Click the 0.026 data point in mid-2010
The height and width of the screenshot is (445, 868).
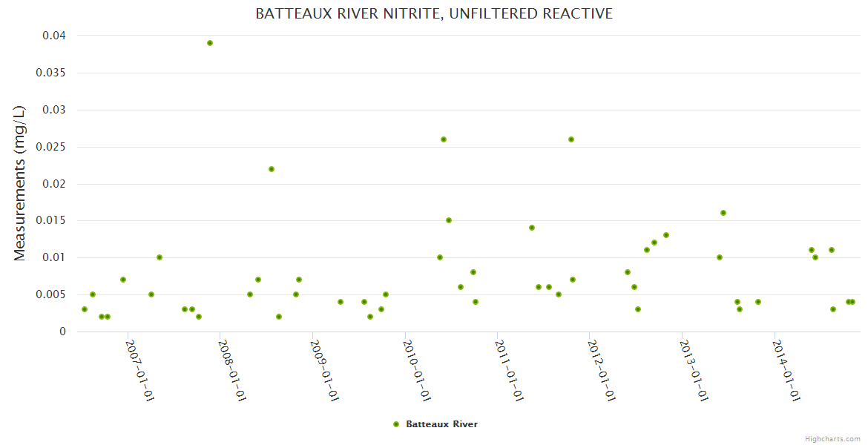(x=444, y=139)
